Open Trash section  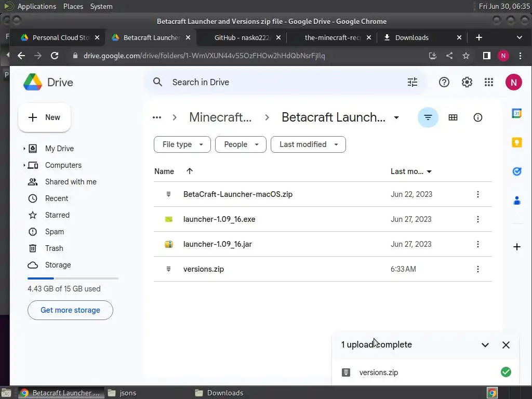point(54,248)
